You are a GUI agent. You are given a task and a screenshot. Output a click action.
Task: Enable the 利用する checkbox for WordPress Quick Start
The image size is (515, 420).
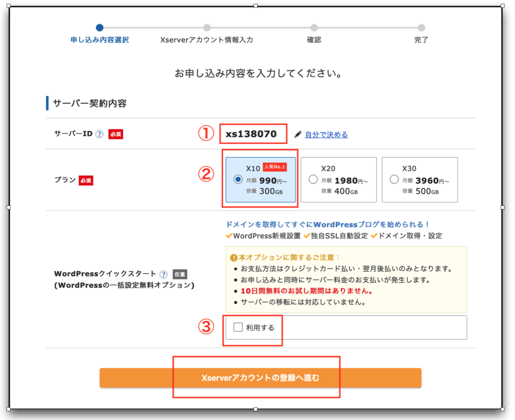pos(238,327)
